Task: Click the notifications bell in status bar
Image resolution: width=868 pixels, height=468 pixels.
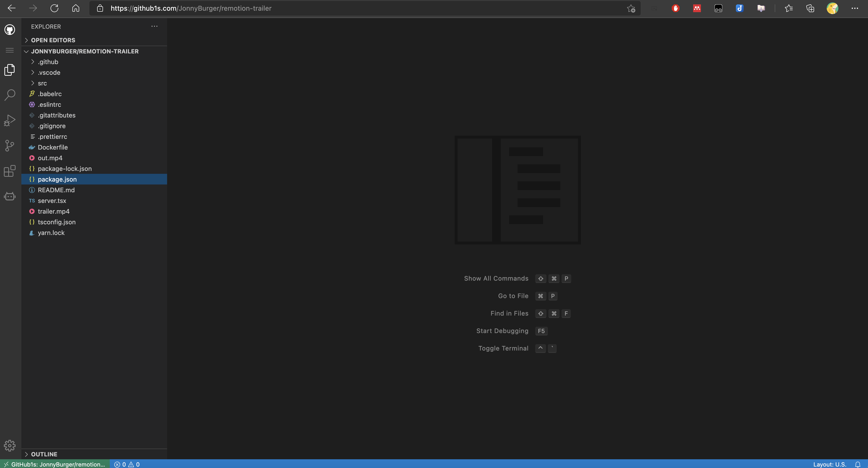Action: coord(858,464)
